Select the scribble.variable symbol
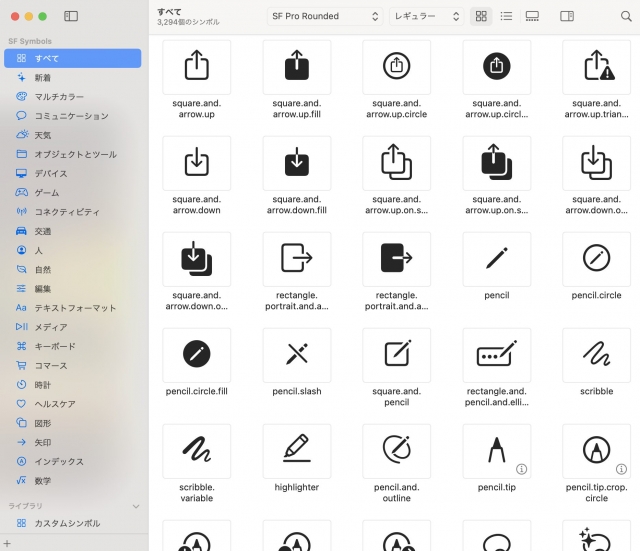The width and height of the screenshot is (640, 551). click(x=197, y=451)
